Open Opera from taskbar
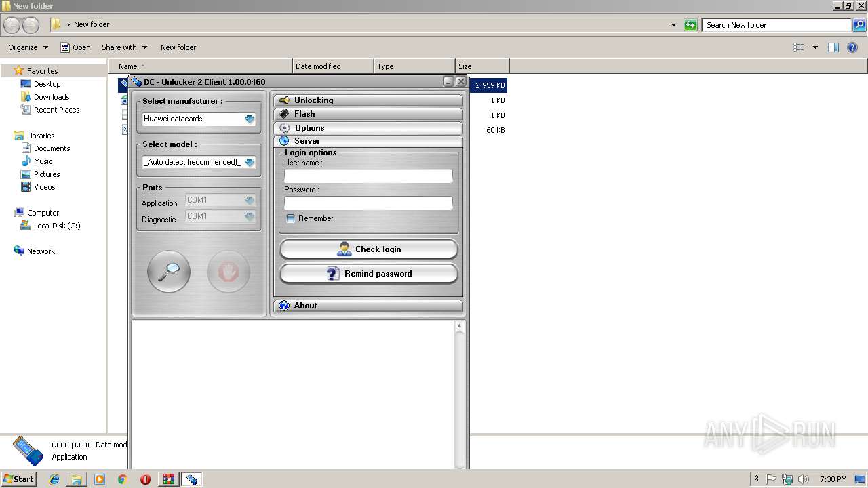The image size is (868, 488). coord(145,479)
